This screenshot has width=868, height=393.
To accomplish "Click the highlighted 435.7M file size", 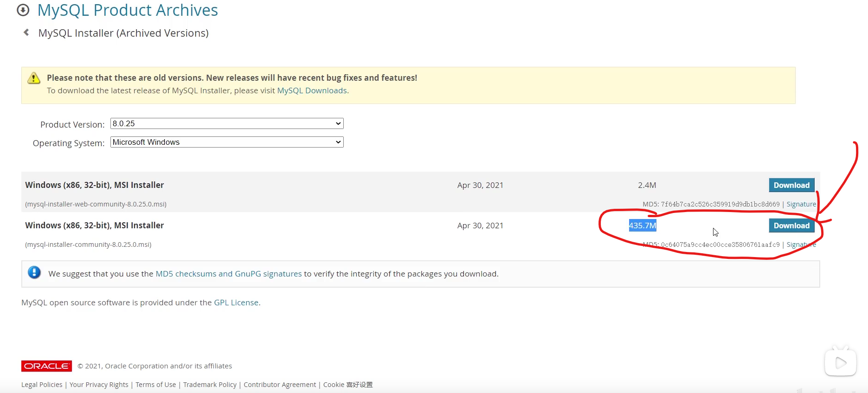I will point(643,225).
